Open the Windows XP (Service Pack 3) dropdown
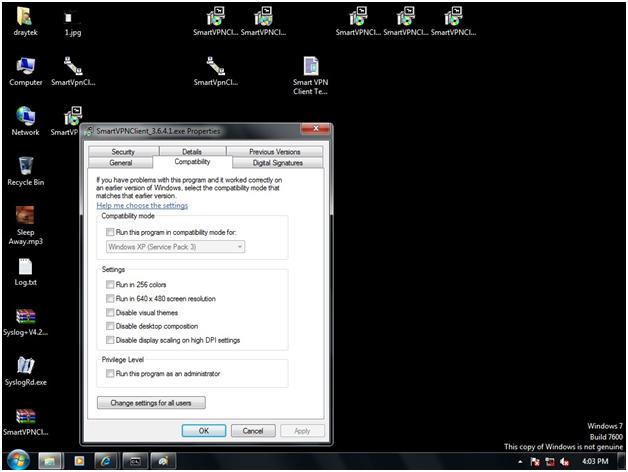Image resolution: width=628 pixels, height=472 pixels. 175,247
